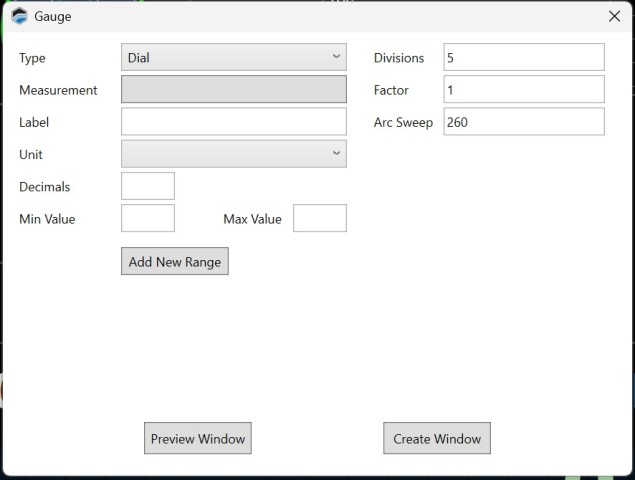The width and height of the screenshot is (635, 480).
Task: Click the Divisions field containing 5
Action: click(524, 58)
